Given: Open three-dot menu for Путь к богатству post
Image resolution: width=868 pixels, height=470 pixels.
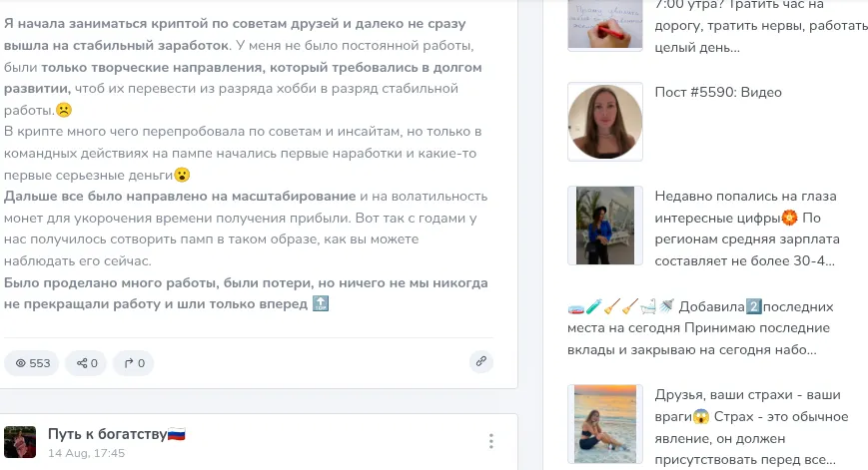Looking at the screenshot, I should click(491, 441).
